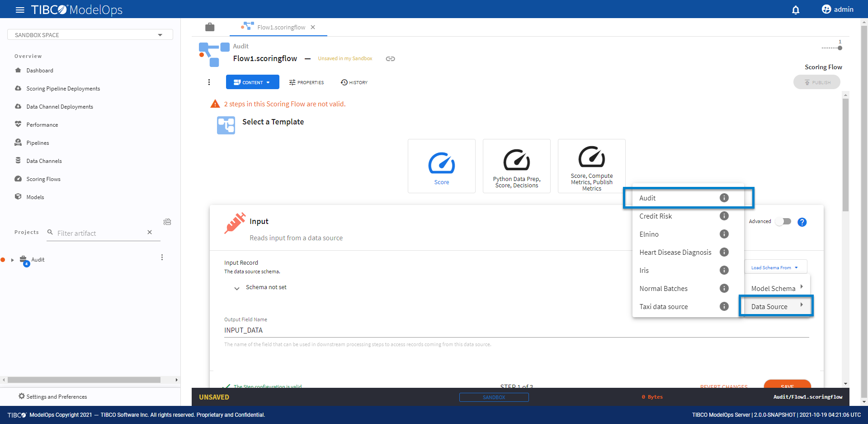This screenshot has height=424, width=868.
Task: Open the briefcase projects tab icon
Action: (x=210, y=27)
